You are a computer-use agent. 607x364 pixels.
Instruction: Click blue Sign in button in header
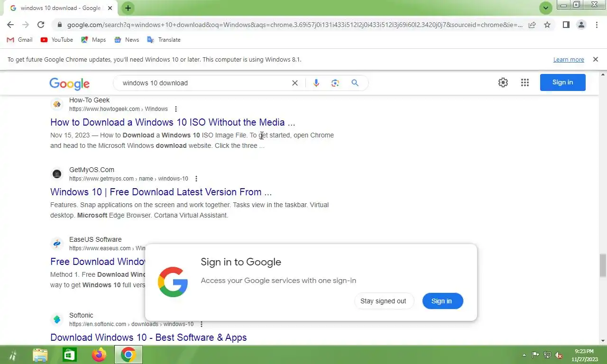[562, 82]
